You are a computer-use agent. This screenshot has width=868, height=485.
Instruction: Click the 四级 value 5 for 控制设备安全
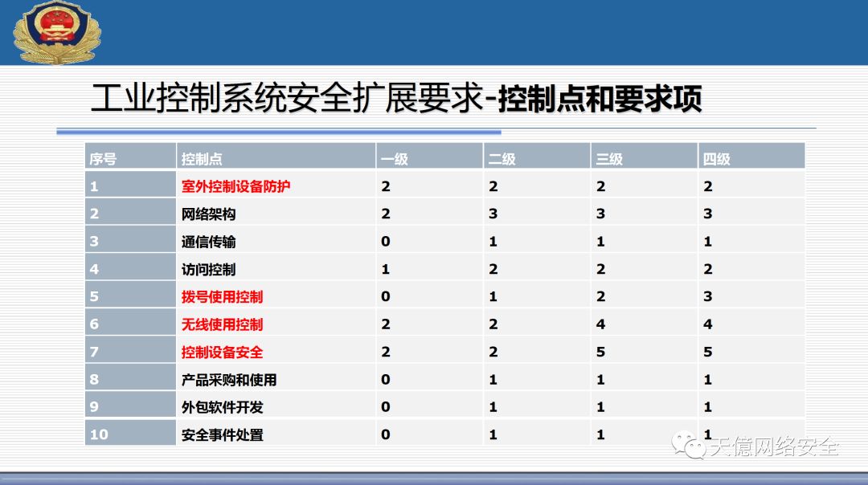[708, 352]
